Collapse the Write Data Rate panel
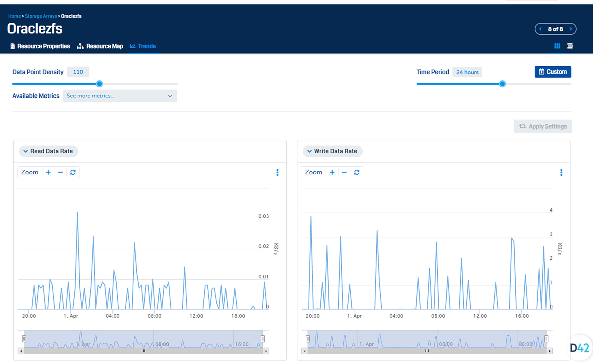This screenshot has width=593, height=364. point(333,151)
